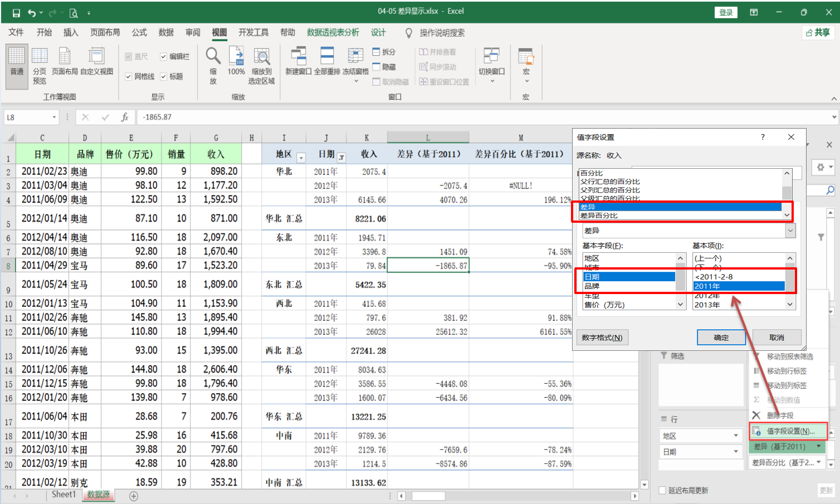Open the Insert (插入) ribbon tab

pyautogui.click(x=71, y=33)
